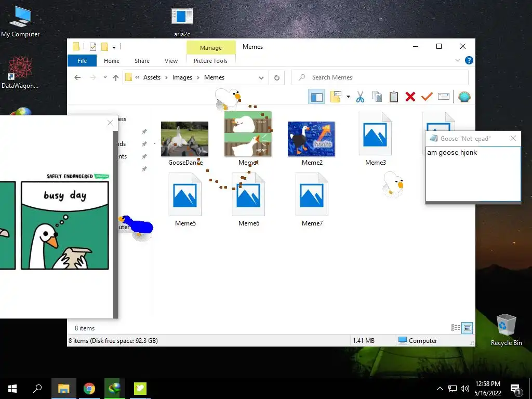Screen dimensions: 532x399
Task: Click the Cut scissors icon
Action: point(361,97)
